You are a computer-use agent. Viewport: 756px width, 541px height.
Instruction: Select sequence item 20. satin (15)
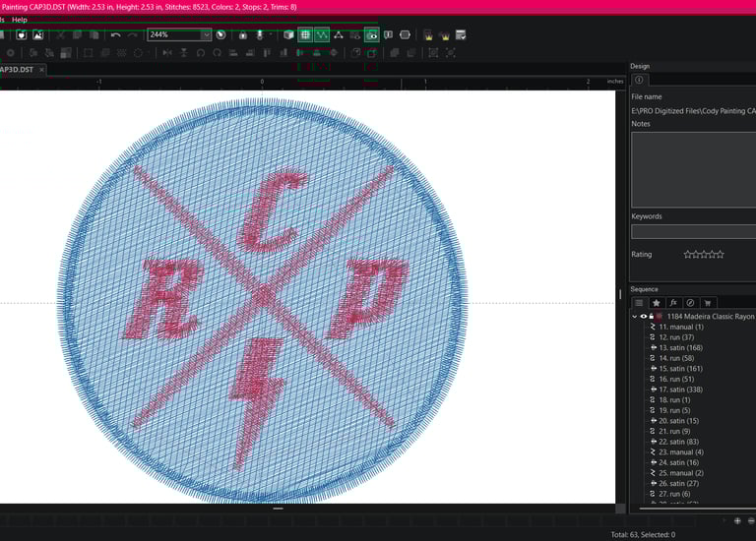[x=679, y=421]
